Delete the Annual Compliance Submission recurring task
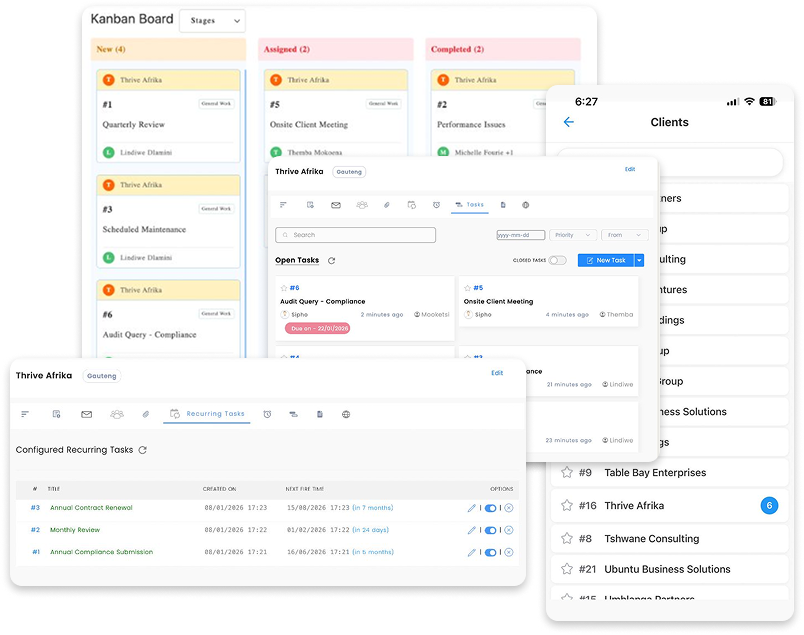This screenshot has width=804, height=635. pyautogui.click(x=509, y=552)
